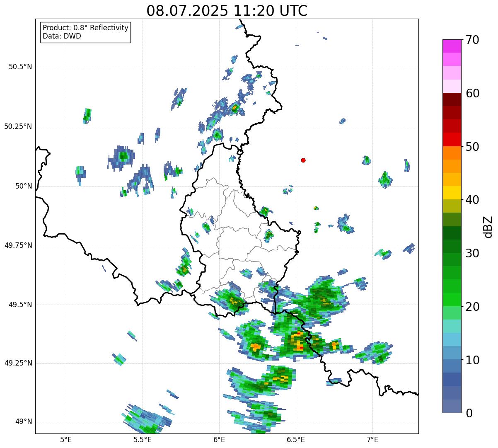Click the yellow colorbar segment above 40

point(452,193)
